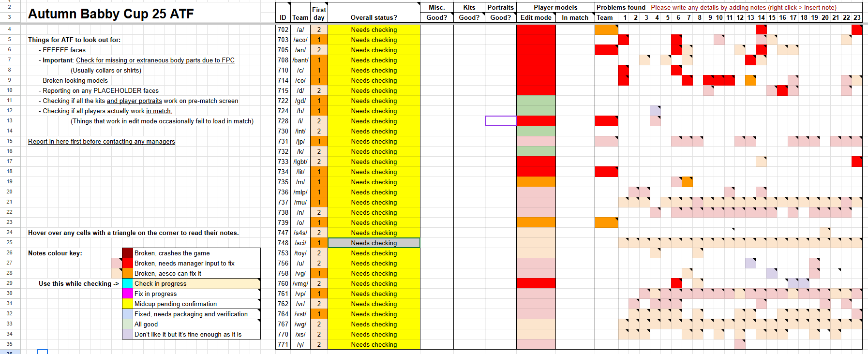Click the red 'Please write any details' instruction text
This screenshot has height=354, width=868.
744,7
